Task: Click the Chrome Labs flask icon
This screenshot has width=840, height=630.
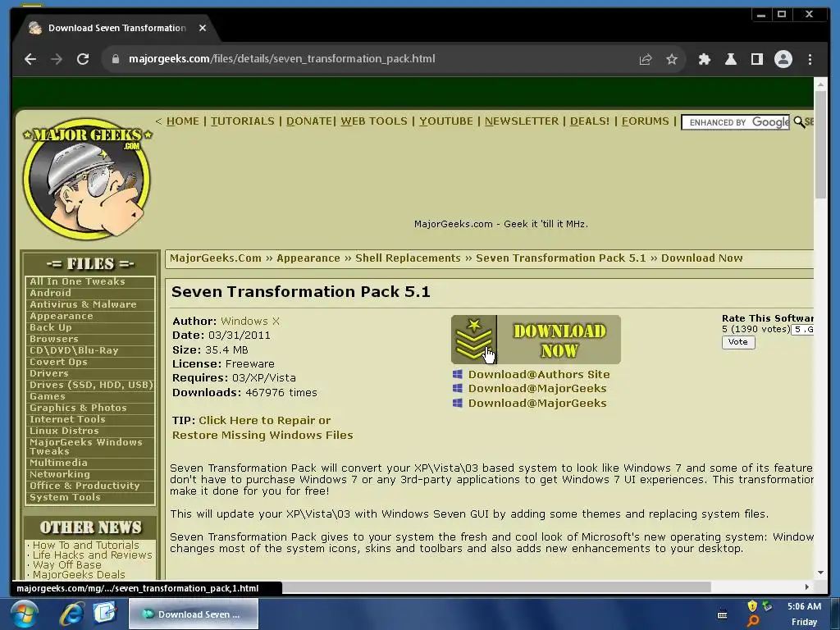Action: 730,59
